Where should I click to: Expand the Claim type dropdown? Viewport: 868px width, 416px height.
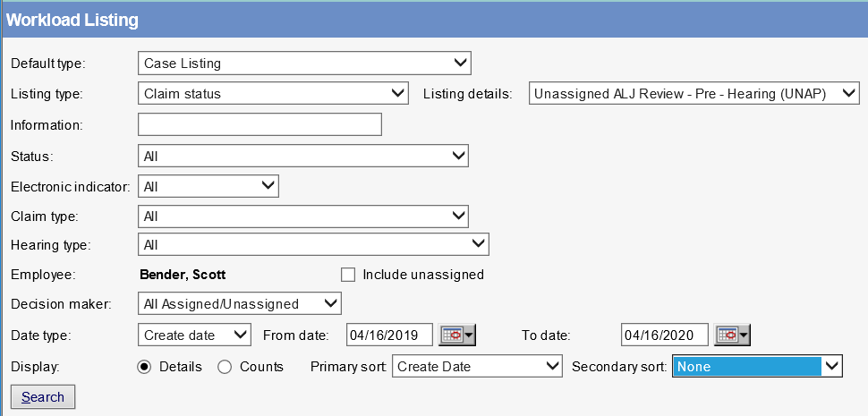(x=304, y=216)
